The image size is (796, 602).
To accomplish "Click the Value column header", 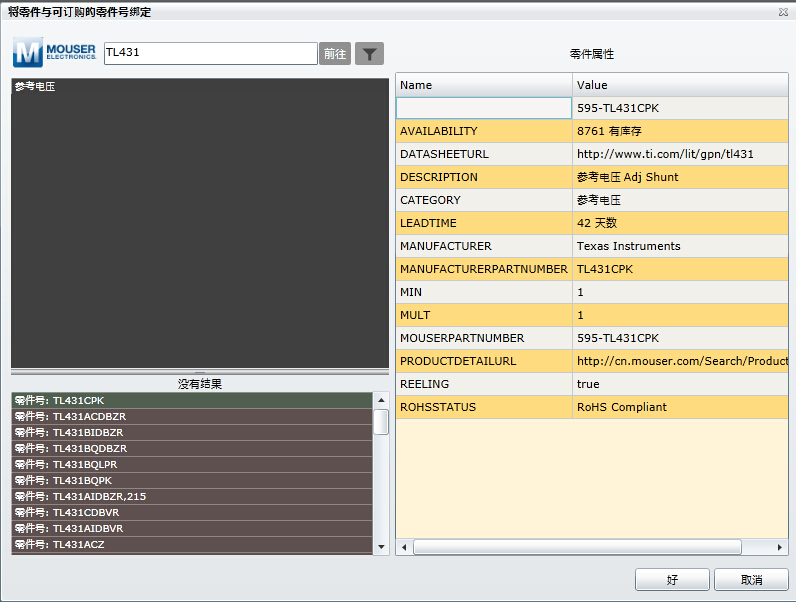I will pos(680,85).
